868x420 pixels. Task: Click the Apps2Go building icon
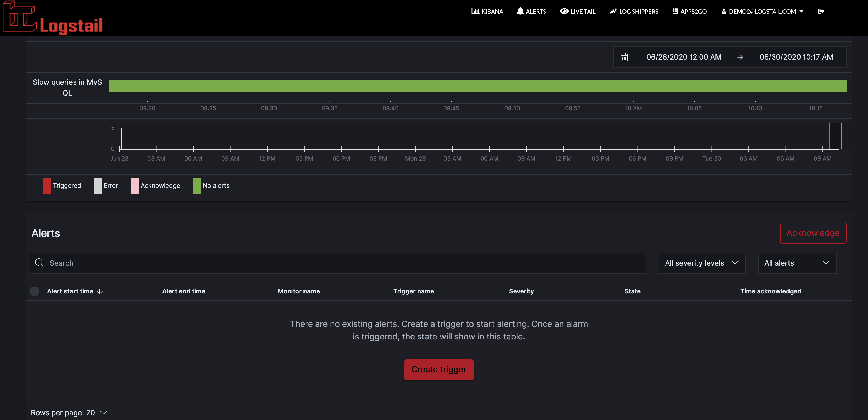pyautogui.click(x=675, y=11)
